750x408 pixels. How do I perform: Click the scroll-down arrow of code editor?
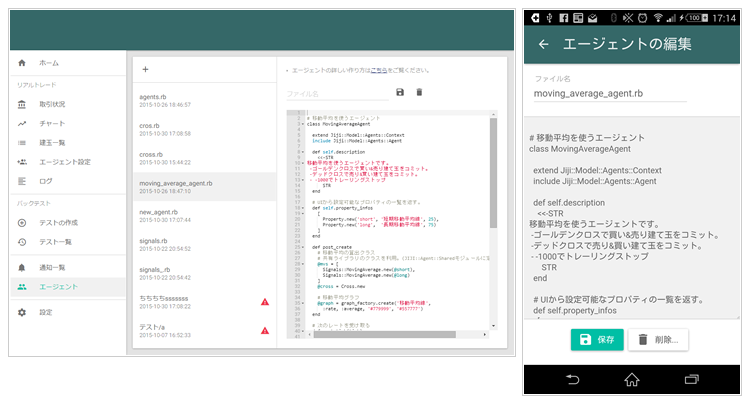tap(493, 326)
